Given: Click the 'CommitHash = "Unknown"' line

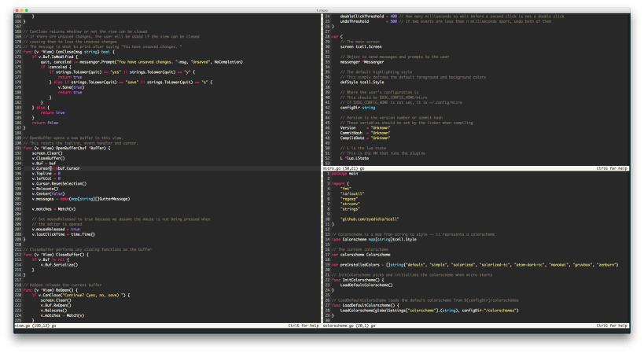Looking at the screenshot, I should coord(365,133).
